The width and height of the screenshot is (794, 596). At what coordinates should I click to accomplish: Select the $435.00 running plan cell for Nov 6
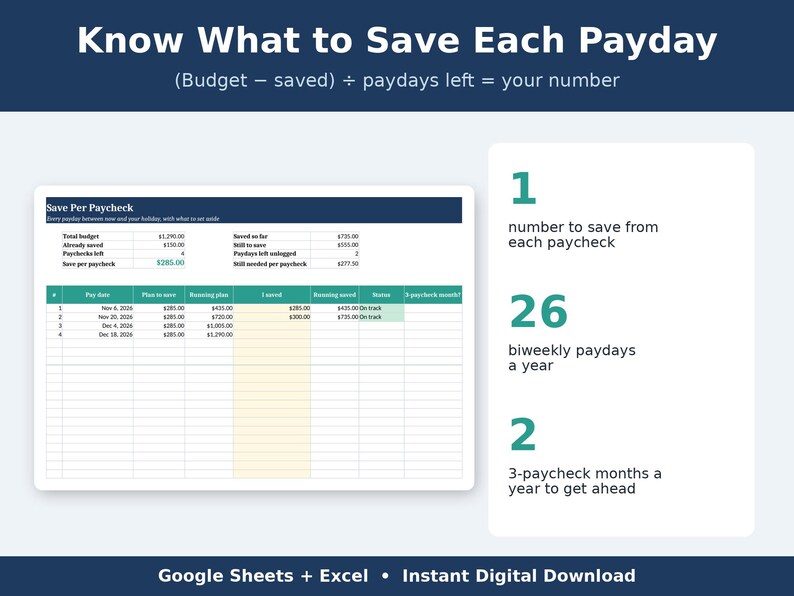209,308
